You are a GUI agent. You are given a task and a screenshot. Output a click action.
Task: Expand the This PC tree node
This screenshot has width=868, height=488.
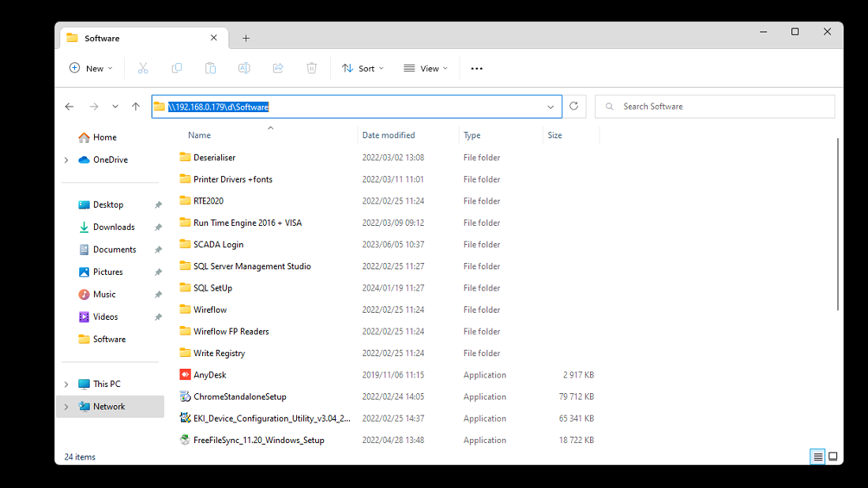(66, 384)
